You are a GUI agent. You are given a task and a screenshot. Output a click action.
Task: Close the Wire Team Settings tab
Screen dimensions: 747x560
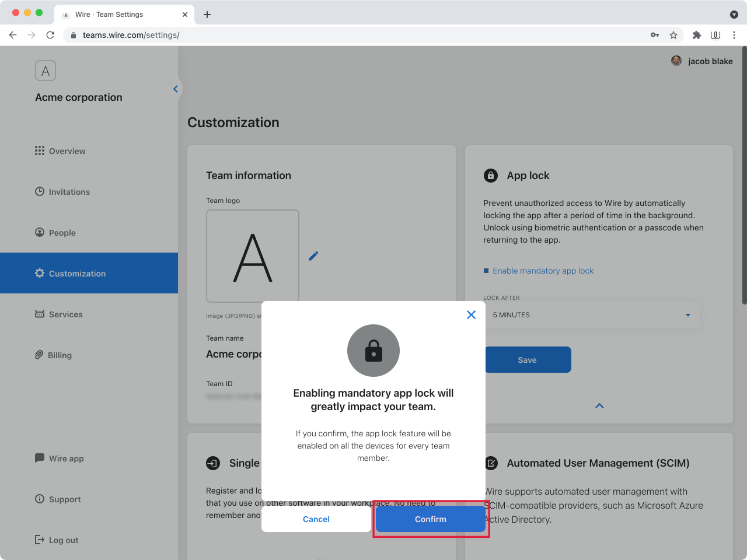(185, 15)
